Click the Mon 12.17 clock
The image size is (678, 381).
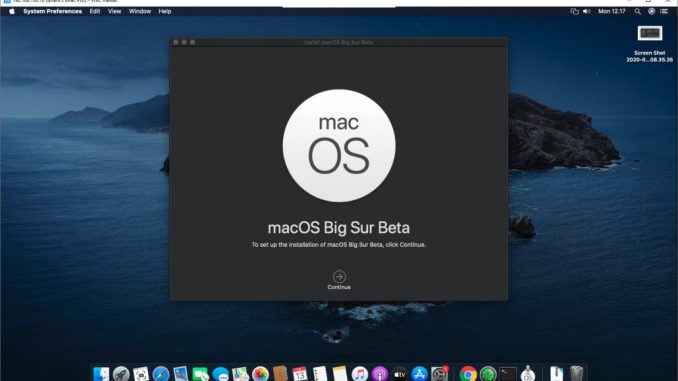coord(611,11)
